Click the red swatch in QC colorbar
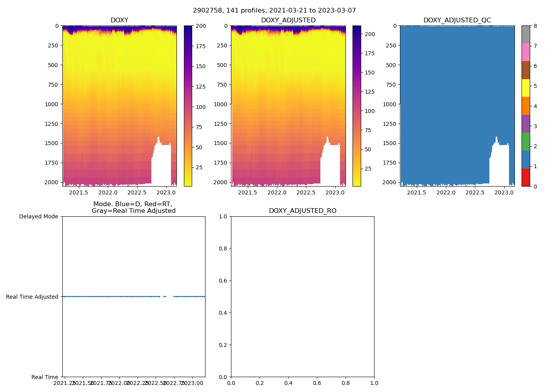The image size is (549, 392). pyautogui.click(x=525, y=177)
